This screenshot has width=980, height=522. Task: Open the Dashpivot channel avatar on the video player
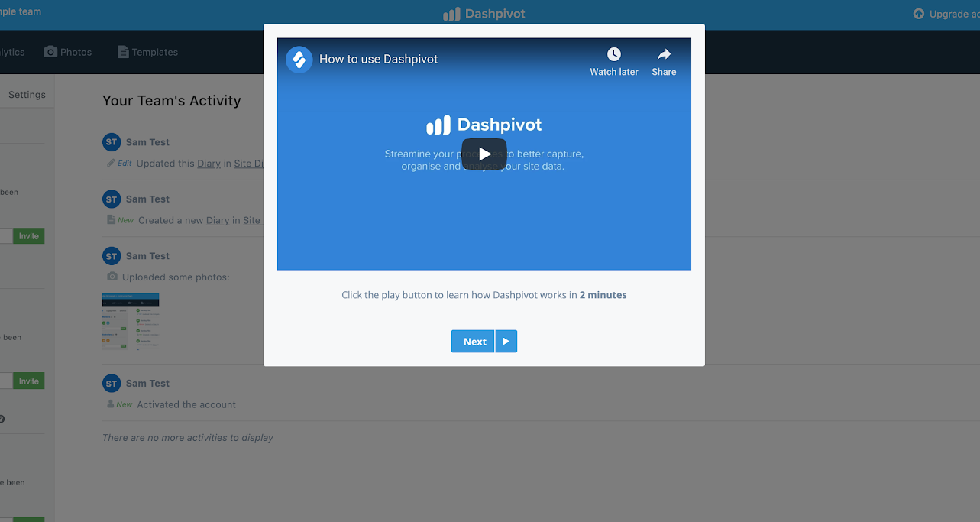pyautogui.click(x=299, y=59)
